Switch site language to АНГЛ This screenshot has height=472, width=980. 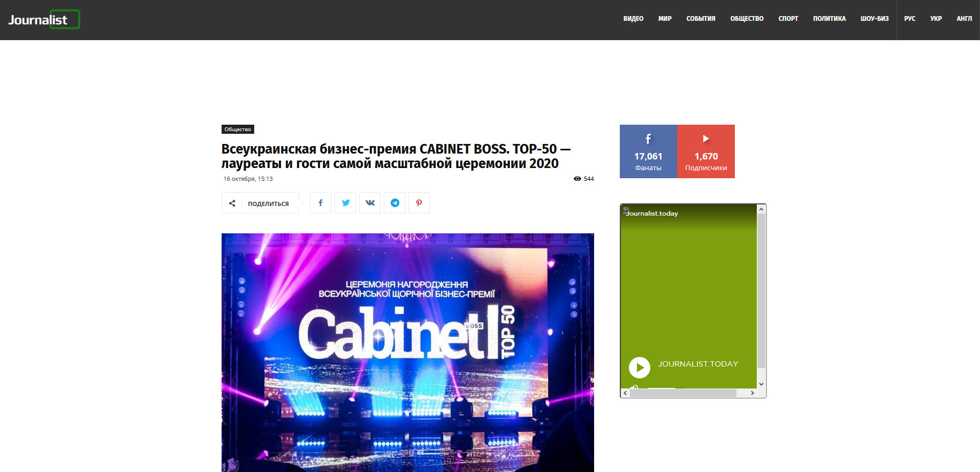[964, 19]
